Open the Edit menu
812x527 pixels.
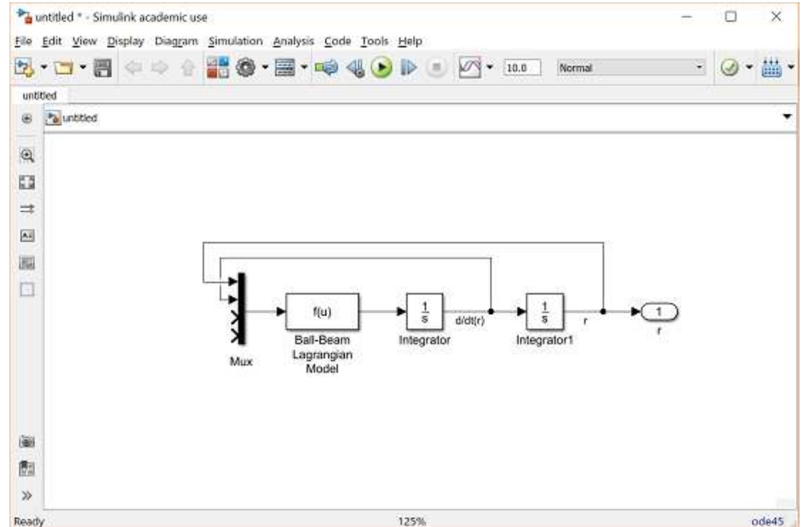(x=52, y=41)
